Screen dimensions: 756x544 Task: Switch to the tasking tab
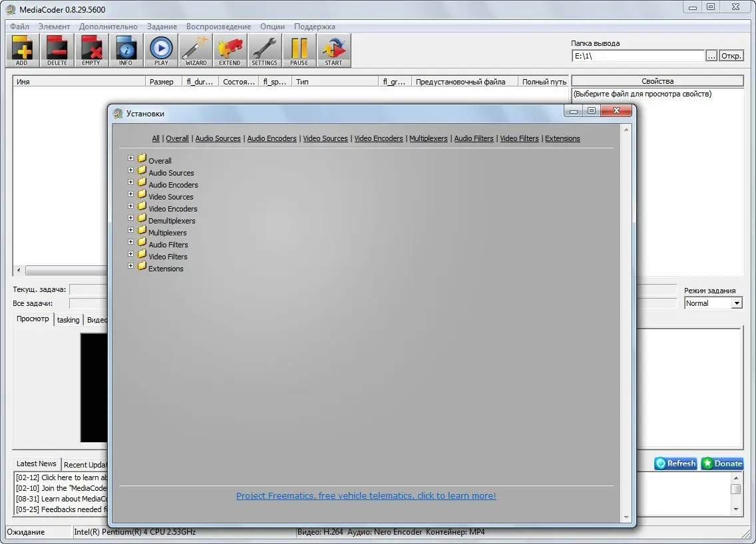coord(68,320)
